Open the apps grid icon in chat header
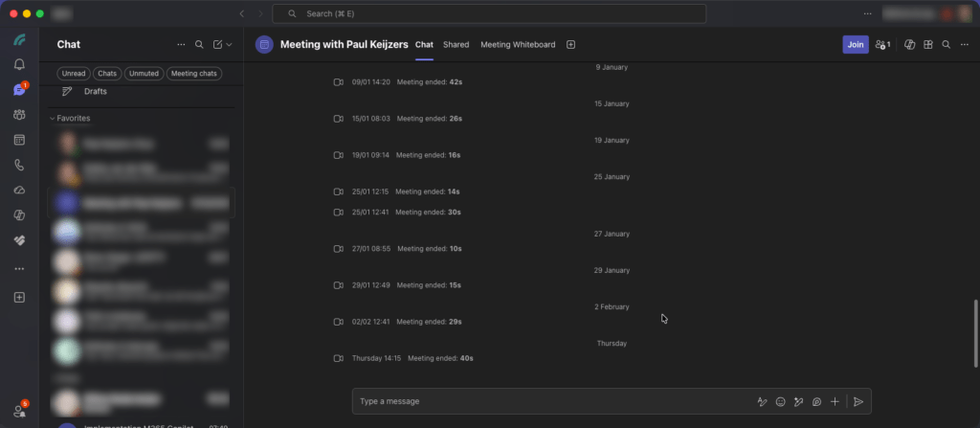 click(928, 44)
